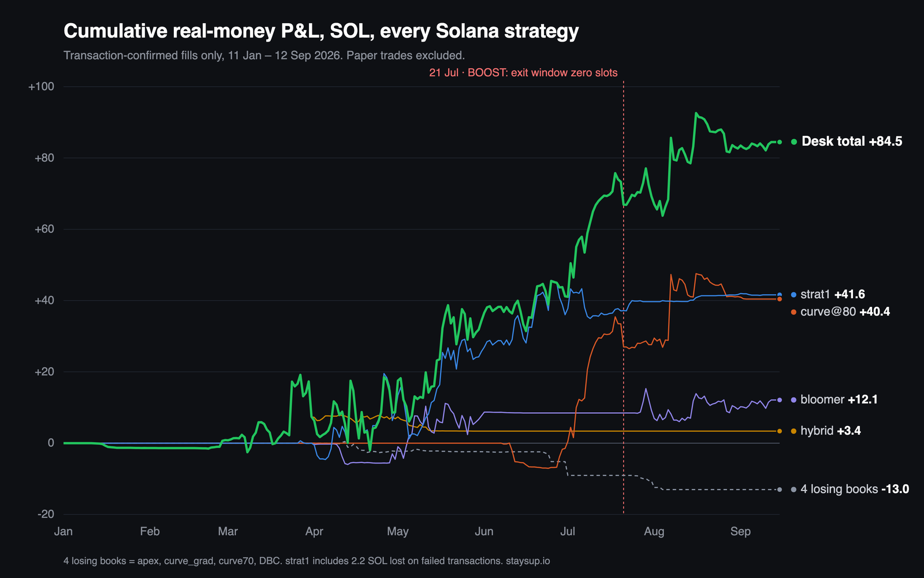Viewport: 924px width, 578px height.
Task: Click the +80 y-axis label
Action: tap(44, 158)
